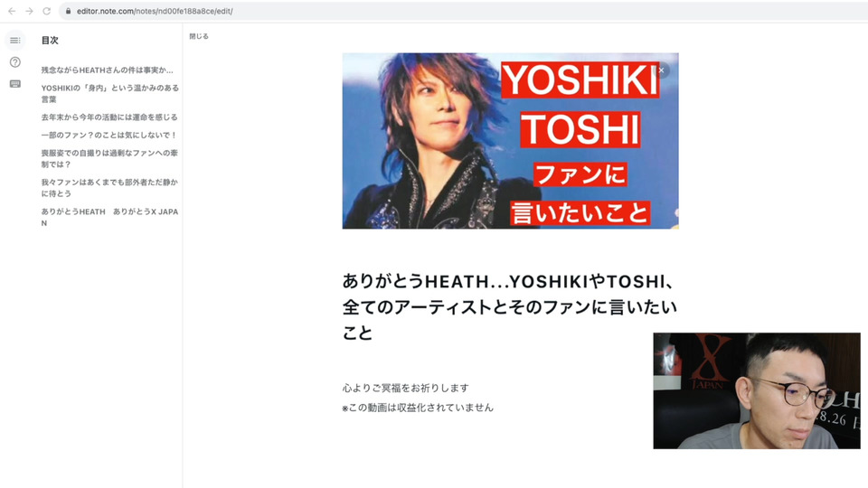Go to section 残念ながらHEATHさんの件は事実か

pos(107,70)
